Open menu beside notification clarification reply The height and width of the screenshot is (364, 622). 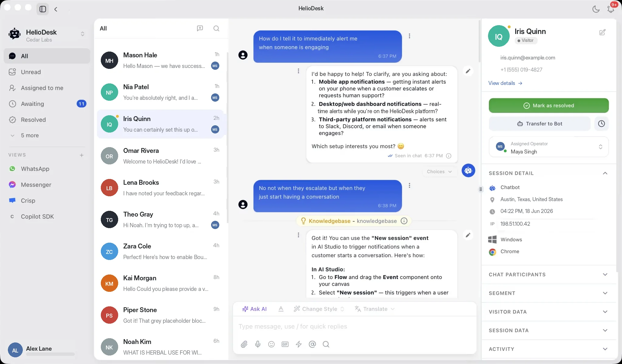coord(298,71)
